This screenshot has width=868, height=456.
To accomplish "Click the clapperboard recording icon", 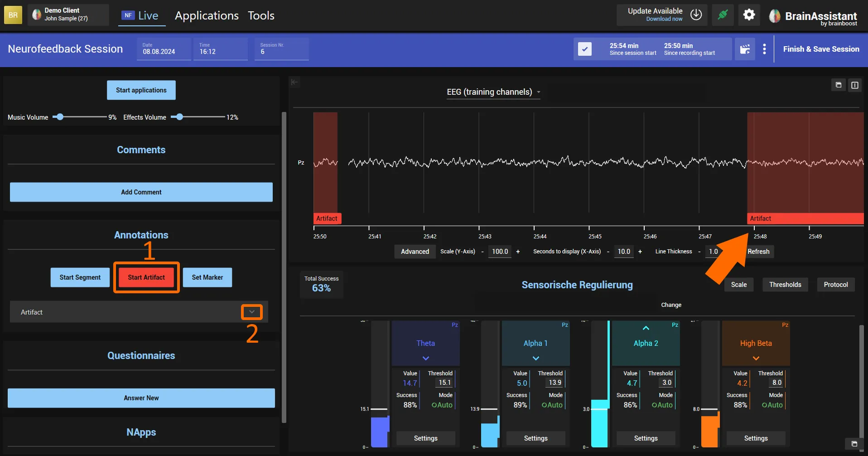I will coord(745,49).
